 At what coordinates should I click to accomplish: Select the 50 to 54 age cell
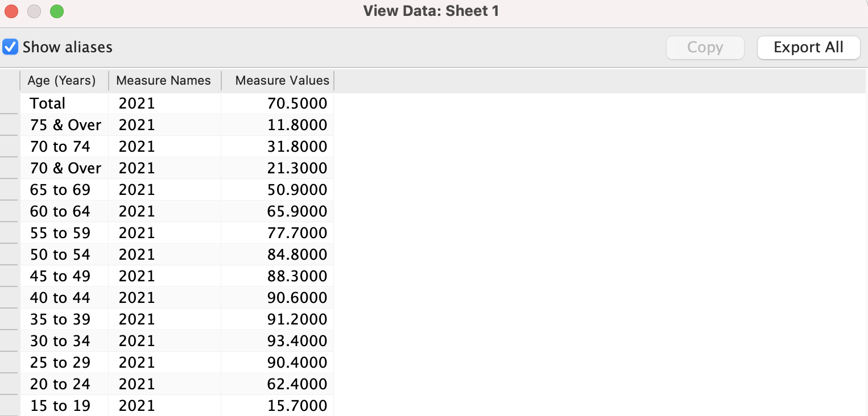60,255
